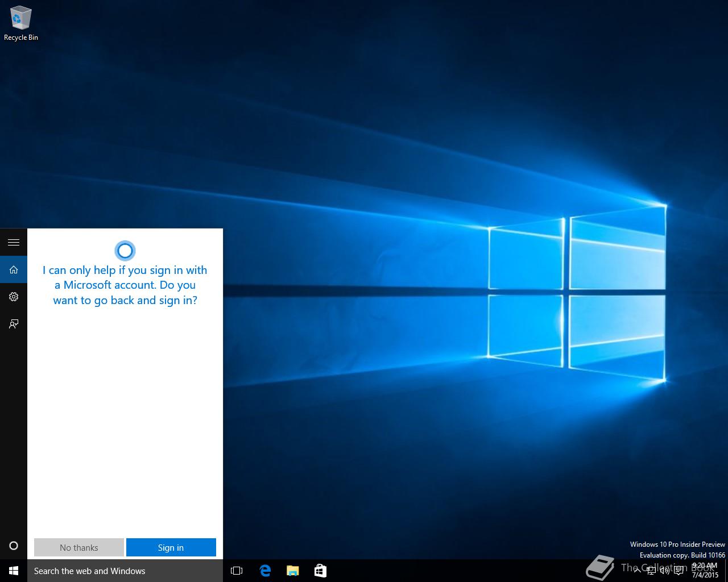Open the Store from taskbar
The width and height of the screenshot is (728, 582).
tap(320, 571)
